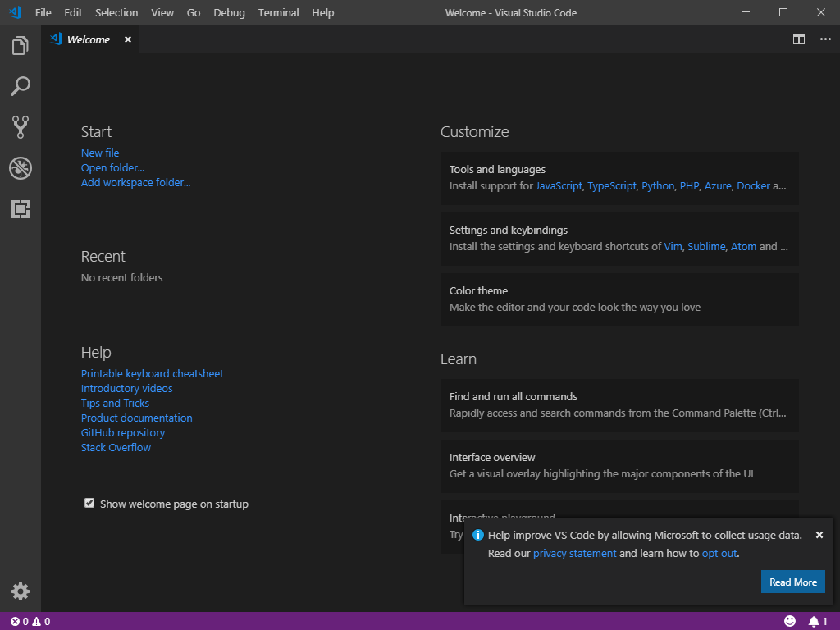The width and height of the screenshot is (840, 630).
Task: Install Sublime keybindings link
Action: click(x=706, y=246)
